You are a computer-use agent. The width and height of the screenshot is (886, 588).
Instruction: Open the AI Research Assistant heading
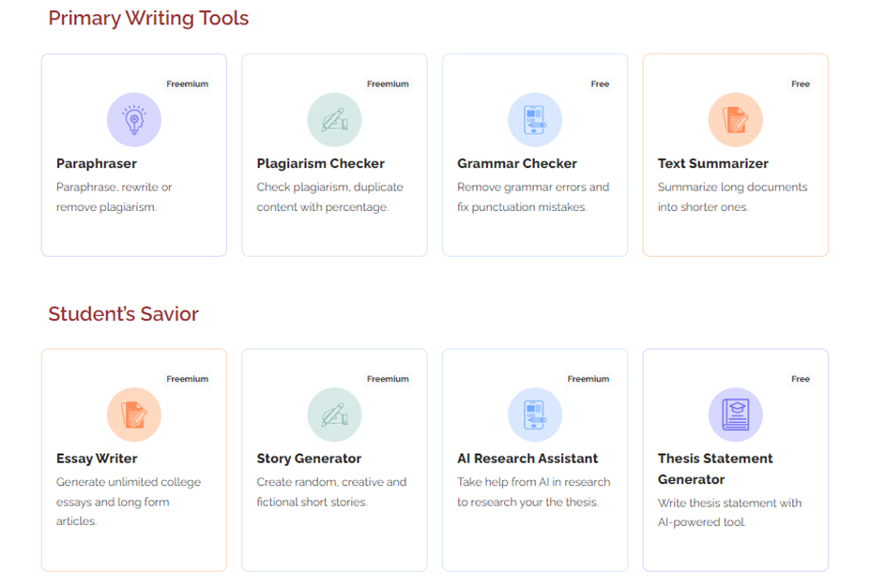point(527,459)
